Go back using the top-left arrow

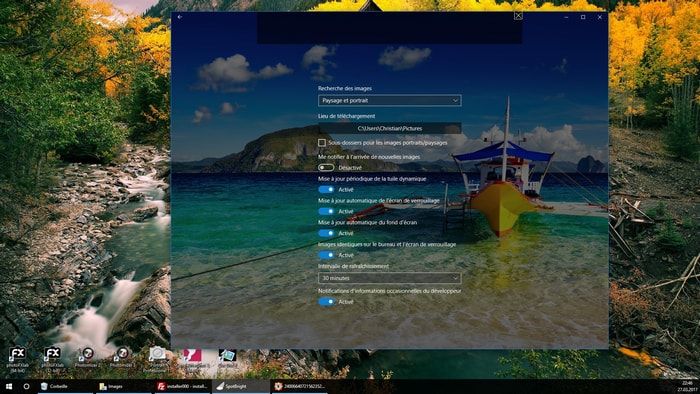tap(179, 17)
